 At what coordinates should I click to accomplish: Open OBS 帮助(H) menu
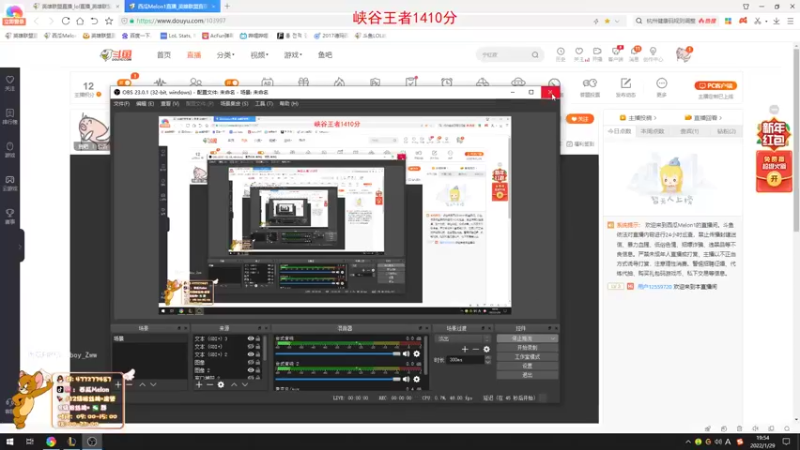(289, 104)
